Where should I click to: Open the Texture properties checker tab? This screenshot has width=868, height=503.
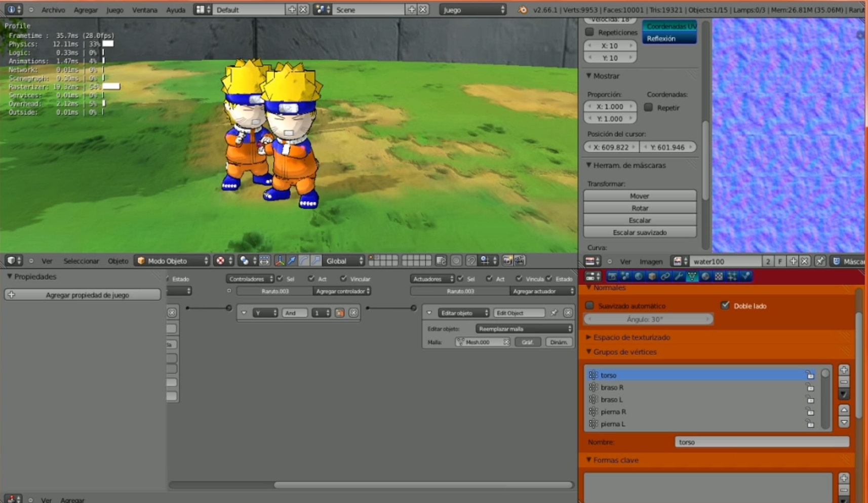(x=719, y=277)
